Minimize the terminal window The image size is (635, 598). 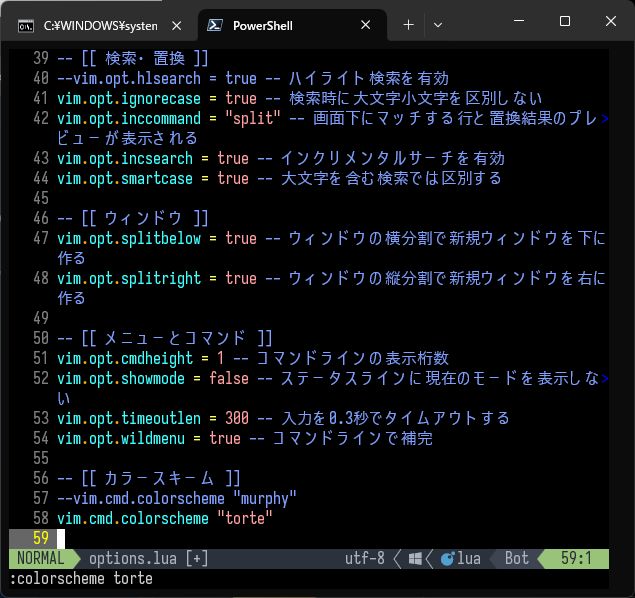pos(519,22)
